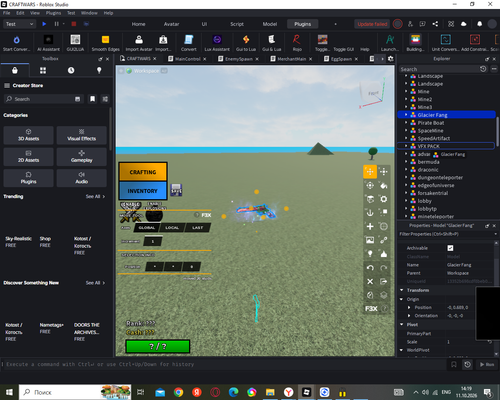Collapse the Pivot properties section
Viewport: 500px width, 400px height.
[402, 324]
